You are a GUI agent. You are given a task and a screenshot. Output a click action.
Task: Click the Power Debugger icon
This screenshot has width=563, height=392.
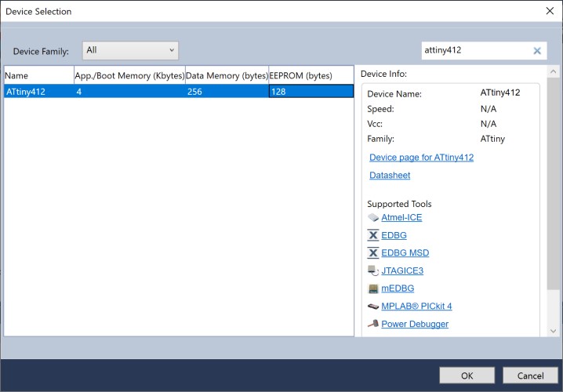tap(373, 324)
